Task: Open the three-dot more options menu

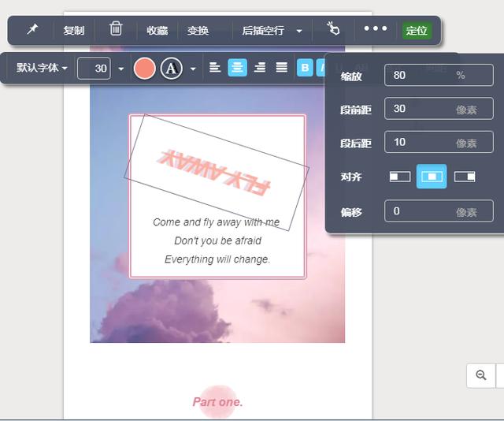Action: pos(375,28)
